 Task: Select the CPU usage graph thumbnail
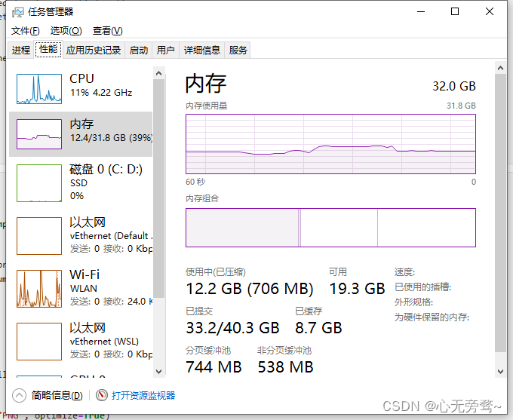[39, 89]
